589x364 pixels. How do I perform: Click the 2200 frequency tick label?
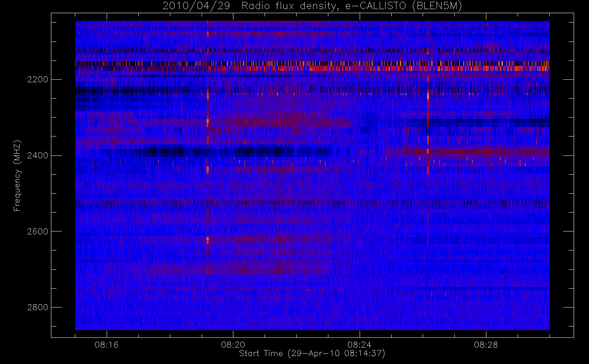click(x=37, y=79)
